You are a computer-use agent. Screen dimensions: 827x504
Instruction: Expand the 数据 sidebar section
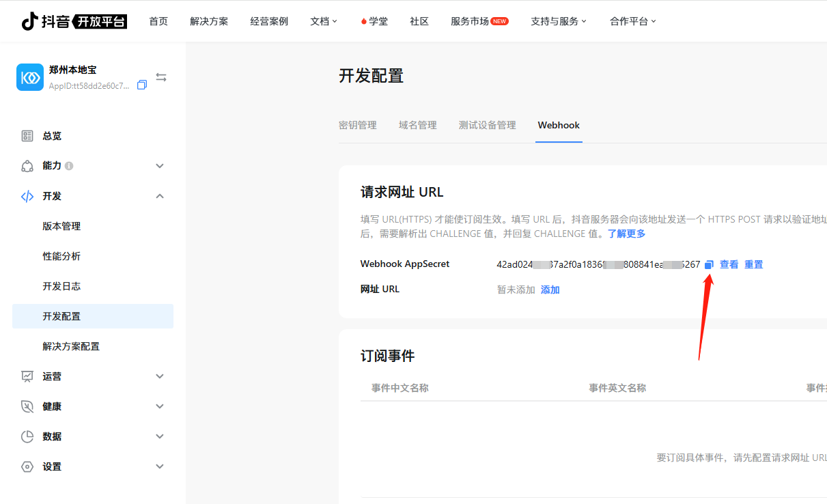click(160, 436)
